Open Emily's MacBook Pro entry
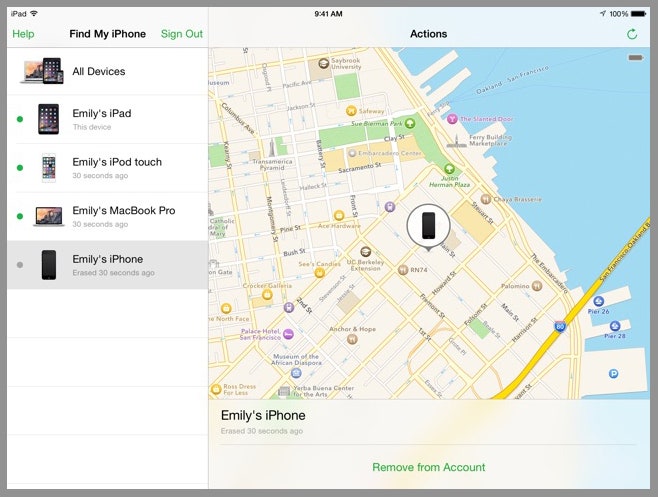The height and width of the screenshot is (497, 658). click(107, 217)
